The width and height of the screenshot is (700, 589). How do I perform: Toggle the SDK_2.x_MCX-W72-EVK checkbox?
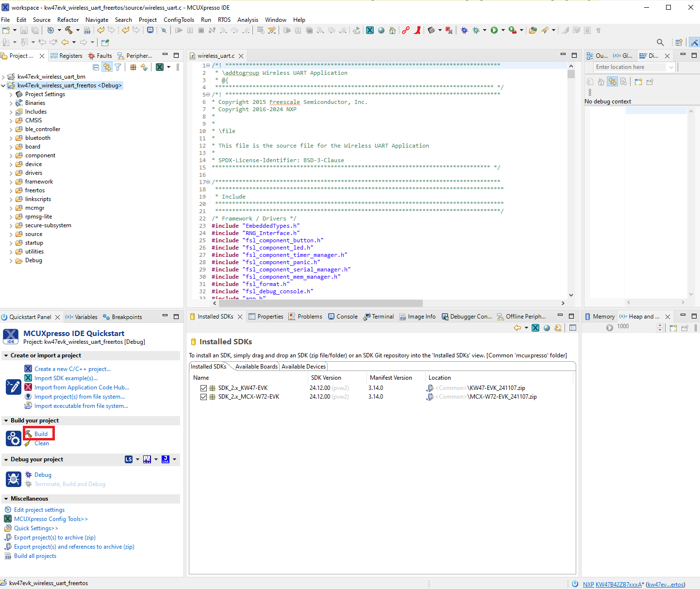point(203,397)
